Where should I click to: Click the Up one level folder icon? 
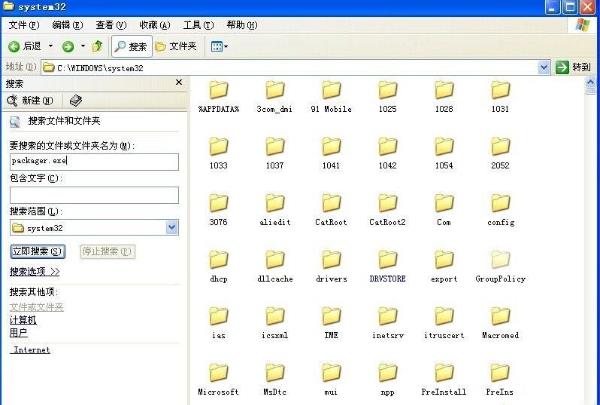coord(97,46)
